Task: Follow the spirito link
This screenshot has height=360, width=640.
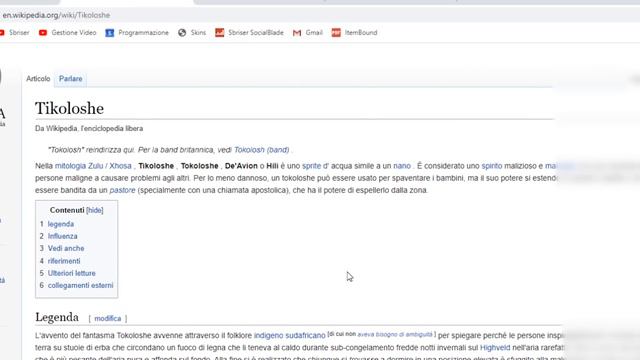Action: 492,166
